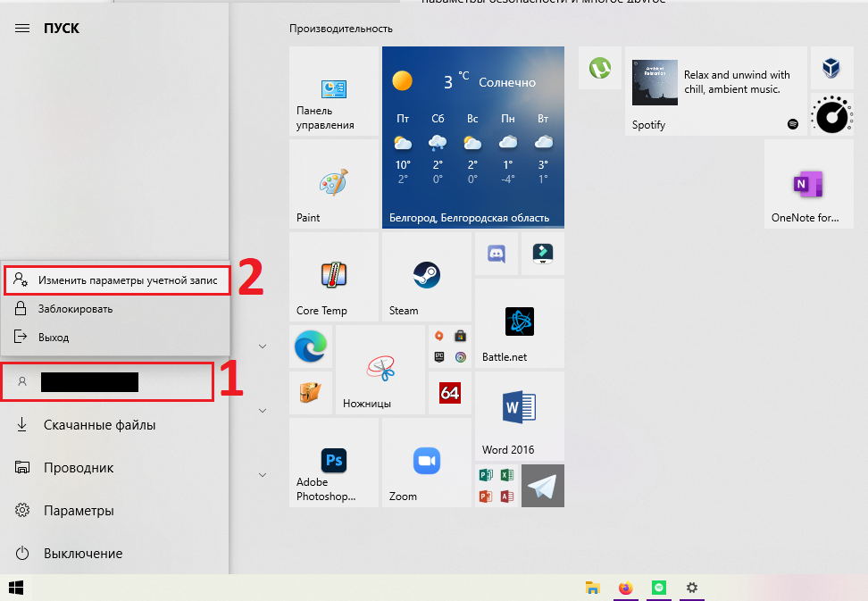Open the VirtualBox cube tile
868x601 pixels.
pos(831,68)
